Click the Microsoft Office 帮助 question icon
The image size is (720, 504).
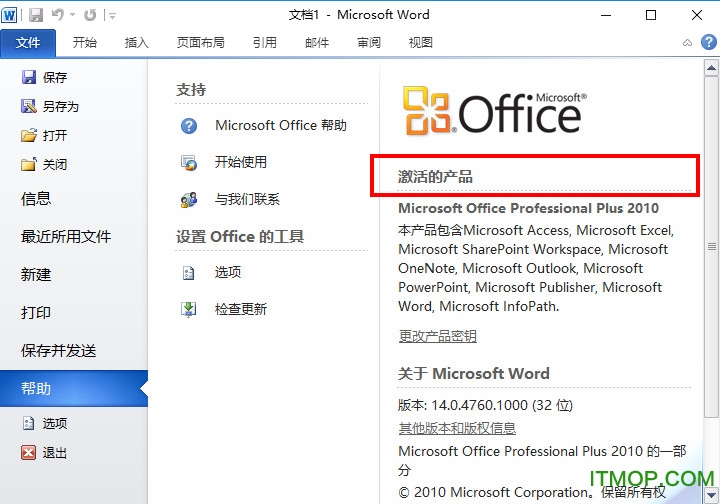(x=189, y=125)
